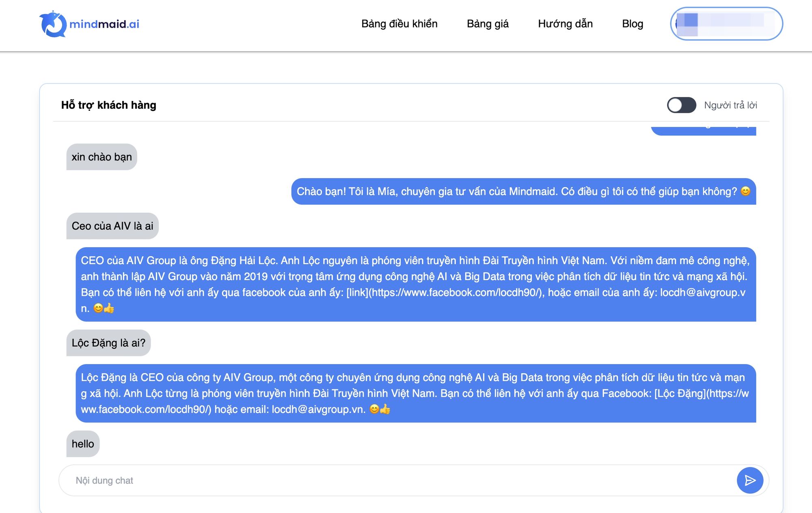Click the 'Lộc Đặng là CEO của công ty' reply
Screen dimensions: 812x513
pos(416,393)
